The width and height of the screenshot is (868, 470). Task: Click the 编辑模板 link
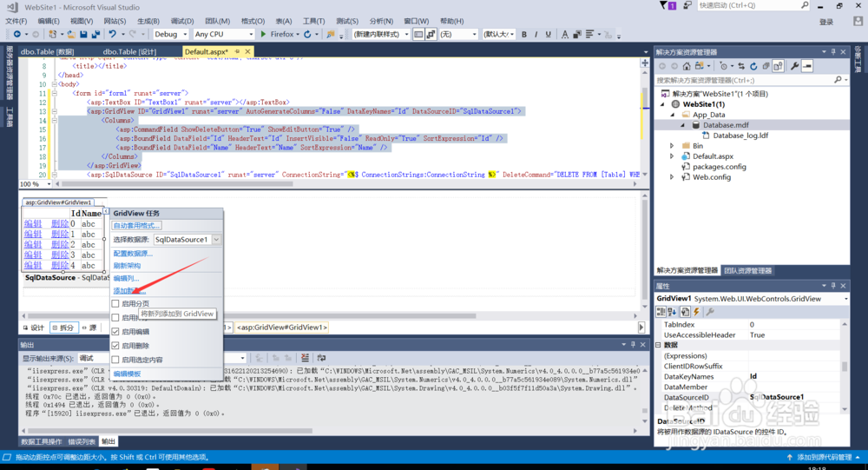coord(127,374)
